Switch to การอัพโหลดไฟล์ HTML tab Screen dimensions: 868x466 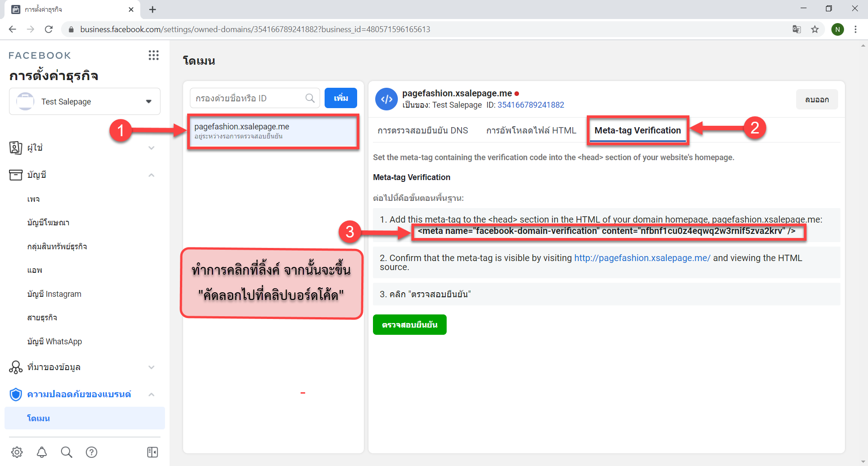531,130
